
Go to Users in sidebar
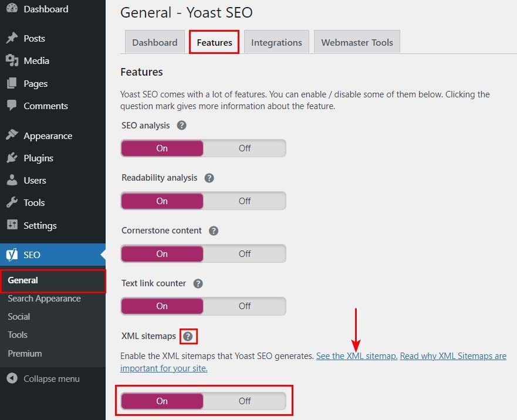click(x=35, y=180)
